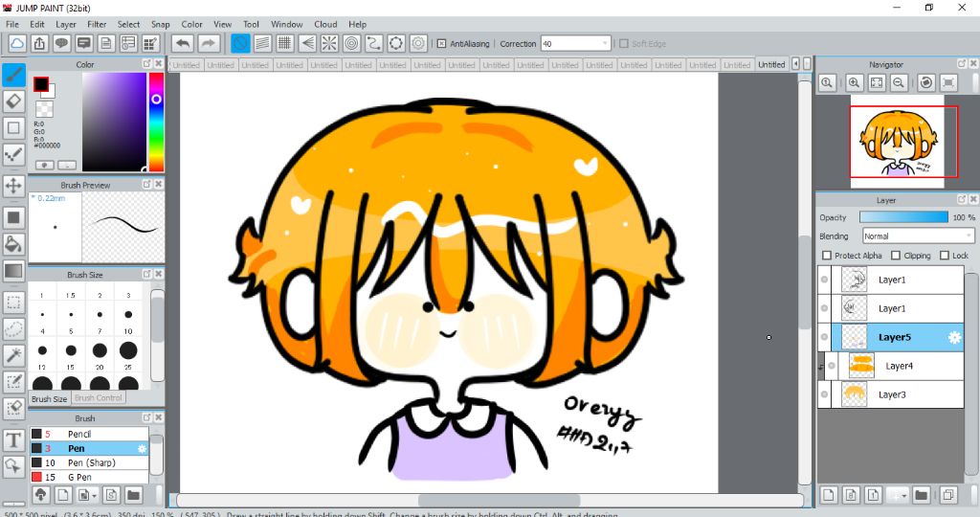Select the Gradient tool
The height and width of the screenshot is (517, 980).
pyautogui.click(x=13, y=271)
